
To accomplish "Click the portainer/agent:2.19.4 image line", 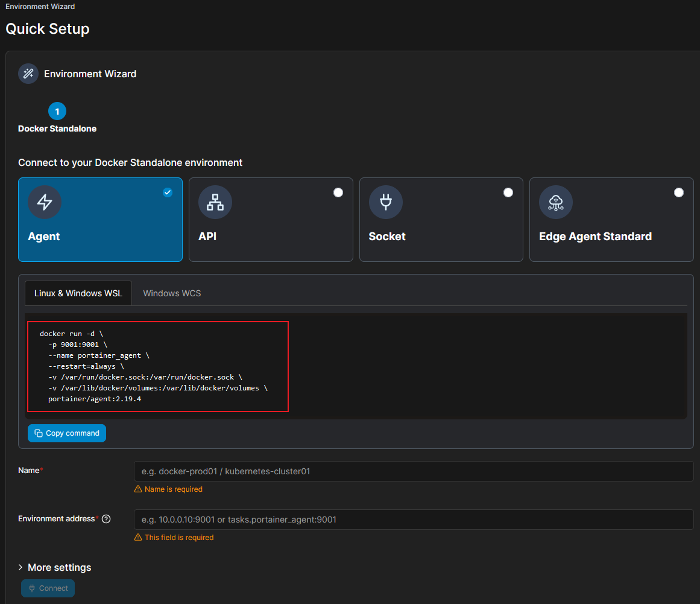I will [x=95, y=399].
